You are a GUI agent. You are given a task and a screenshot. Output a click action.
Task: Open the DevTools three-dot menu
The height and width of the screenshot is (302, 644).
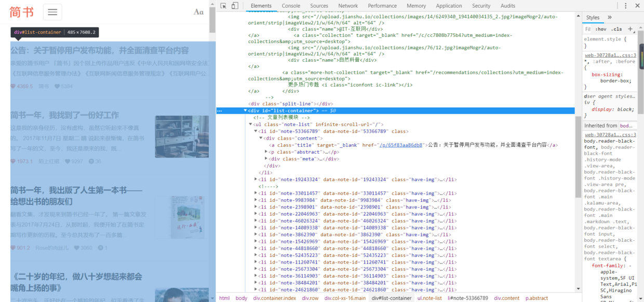click(x=625, y=6)
